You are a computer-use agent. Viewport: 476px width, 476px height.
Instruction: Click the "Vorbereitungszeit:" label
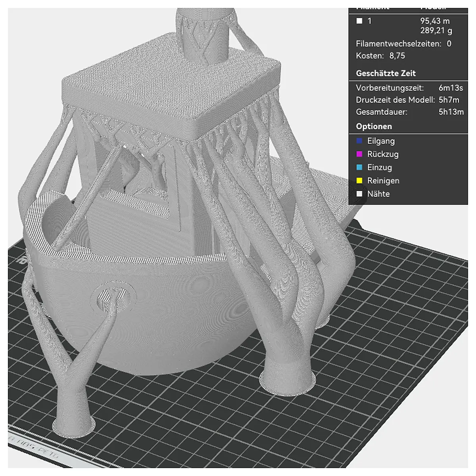pos(390,88)
